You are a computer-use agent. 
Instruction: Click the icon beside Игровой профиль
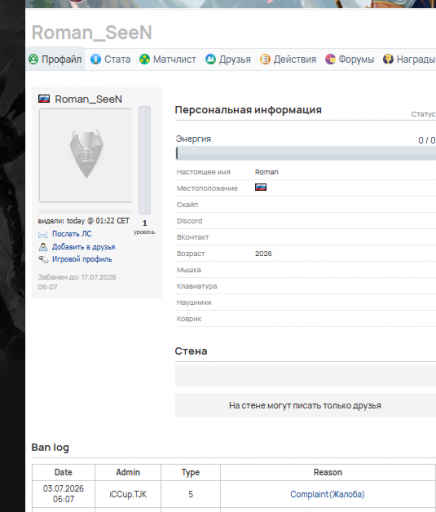pos(43,259)
